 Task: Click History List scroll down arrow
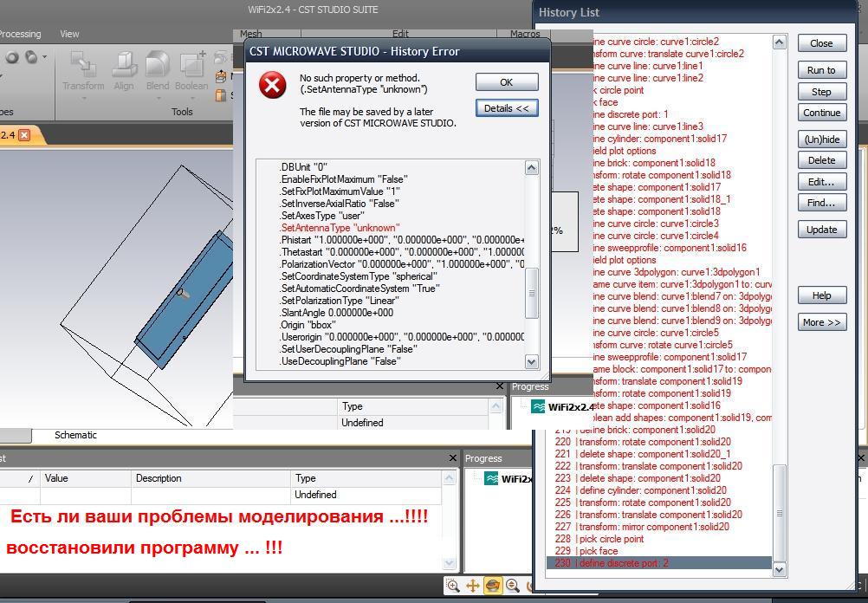pos(780,570)
